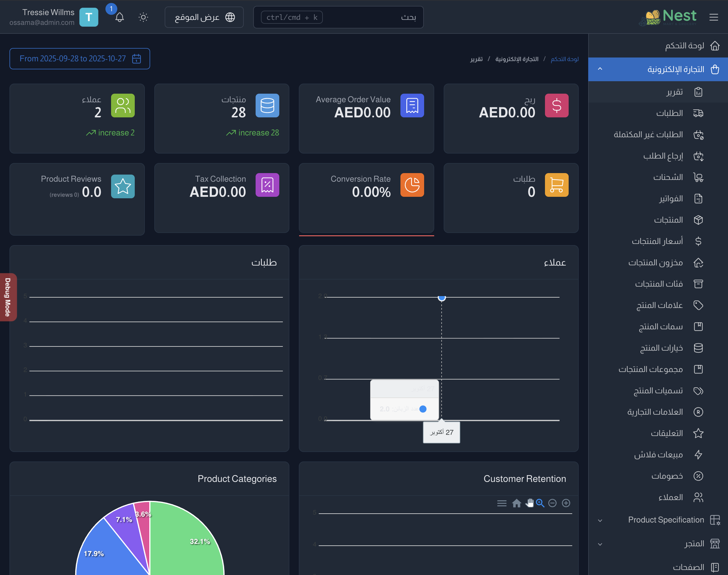Click the calendar icon in the date range picker
728x575 pixels.
point(136,59)
